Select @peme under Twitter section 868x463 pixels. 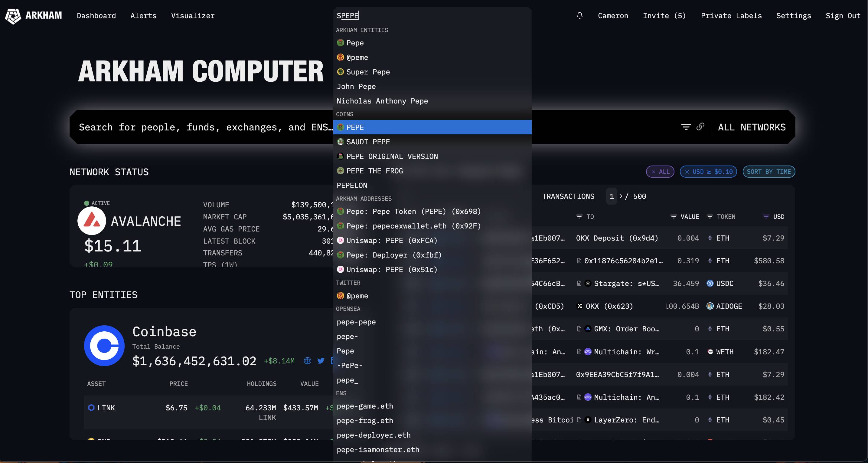coord(432,296)
